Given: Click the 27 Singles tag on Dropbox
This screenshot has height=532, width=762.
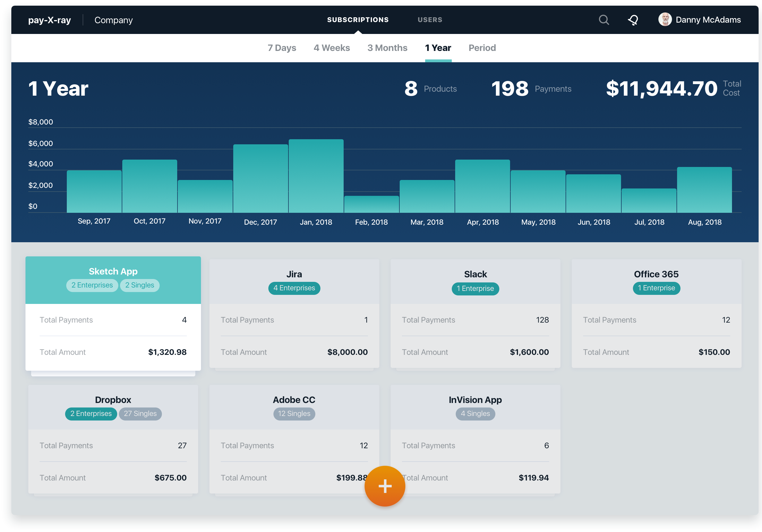Looking at the screenshot, I should tap(140, 413).
